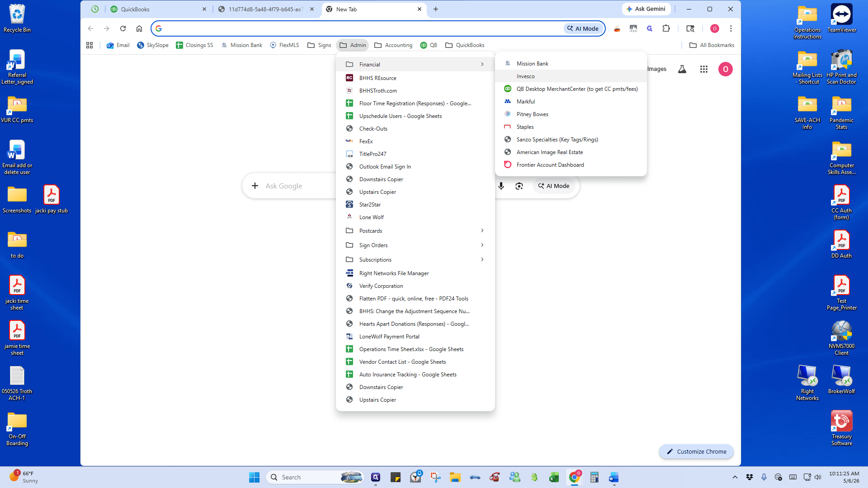This screenshot has width=868, height=488.
Task: Expand the Subscriptions bookmarks folder
Action: click(415, 259)
